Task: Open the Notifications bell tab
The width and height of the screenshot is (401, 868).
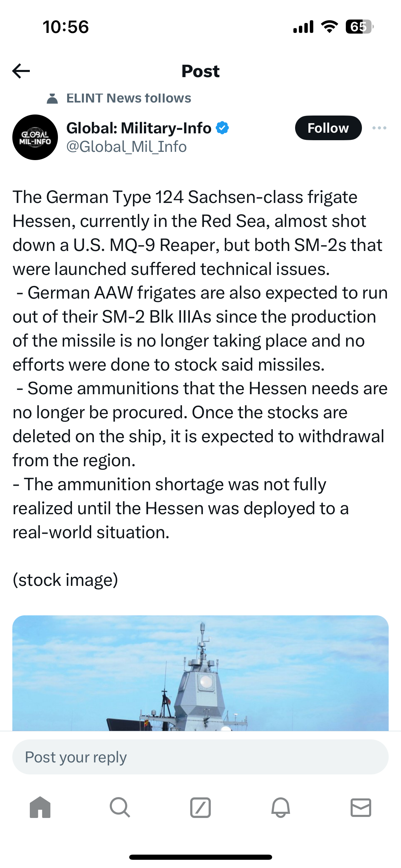Action: click(281, 807)
